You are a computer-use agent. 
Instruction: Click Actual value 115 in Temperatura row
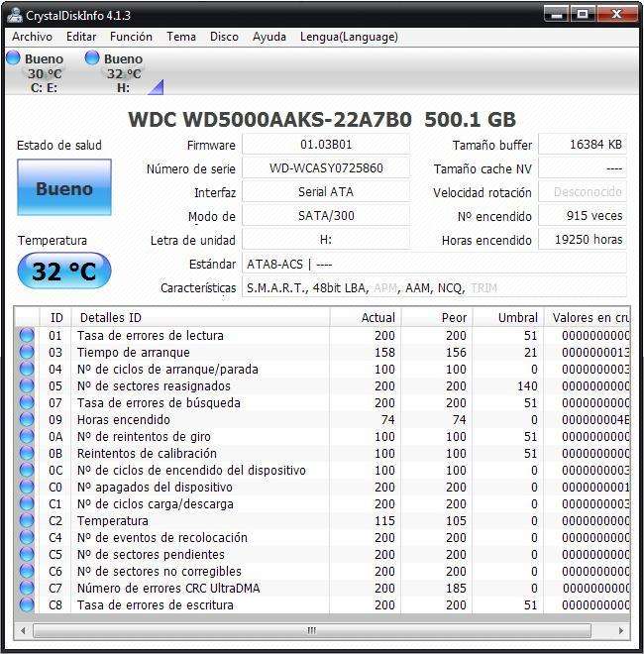point(384,521)
